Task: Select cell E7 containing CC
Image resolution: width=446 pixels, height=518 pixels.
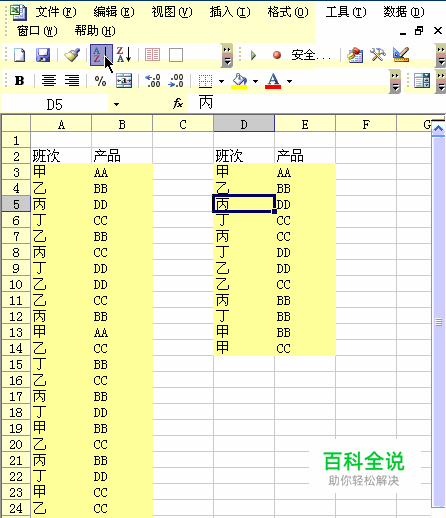Action: 305,236
